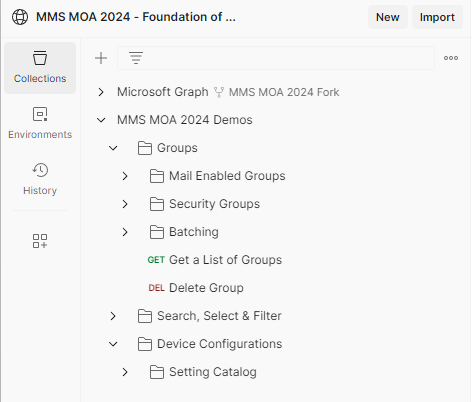The image size is (472, 402).
Task: Open the Get a List of Groups request
Action: (x=225, y=260)
